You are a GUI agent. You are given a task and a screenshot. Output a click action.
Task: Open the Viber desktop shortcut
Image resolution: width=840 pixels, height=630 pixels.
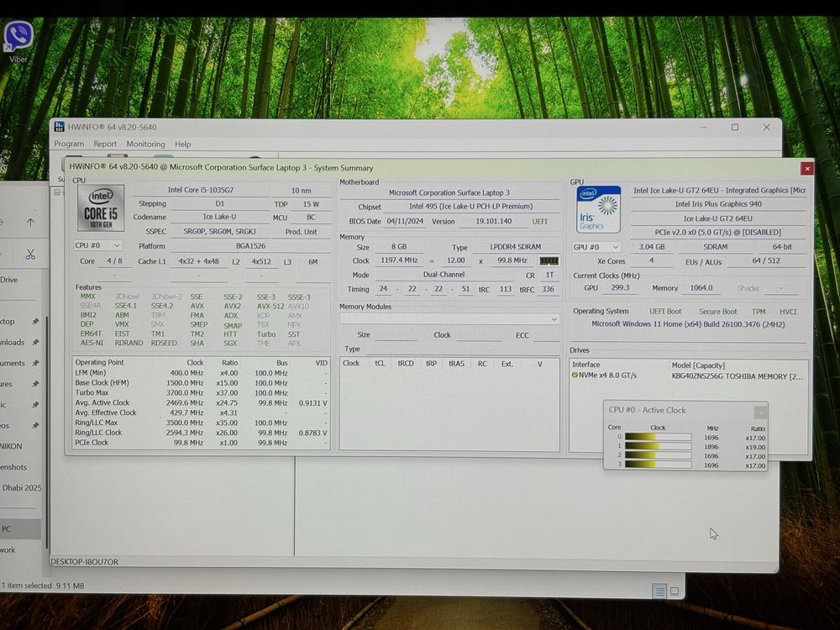18,40
